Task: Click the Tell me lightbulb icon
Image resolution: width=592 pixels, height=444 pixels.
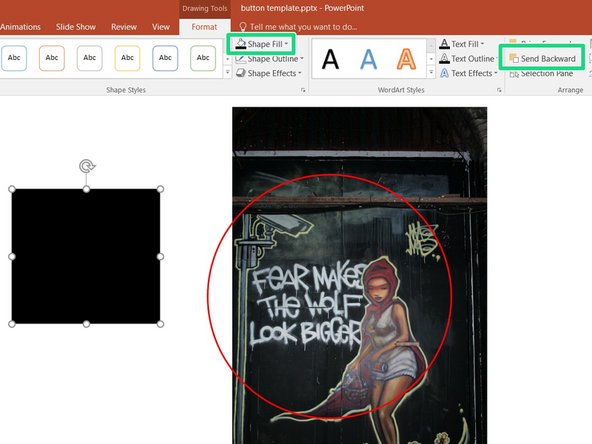Action: point(243,27)
